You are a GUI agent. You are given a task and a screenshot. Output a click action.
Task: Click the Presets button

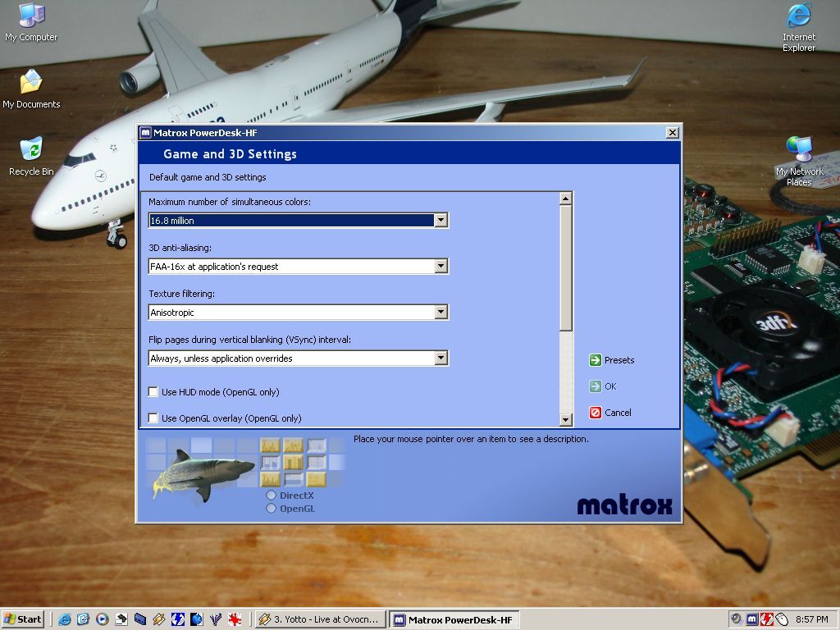pos(612,360)
